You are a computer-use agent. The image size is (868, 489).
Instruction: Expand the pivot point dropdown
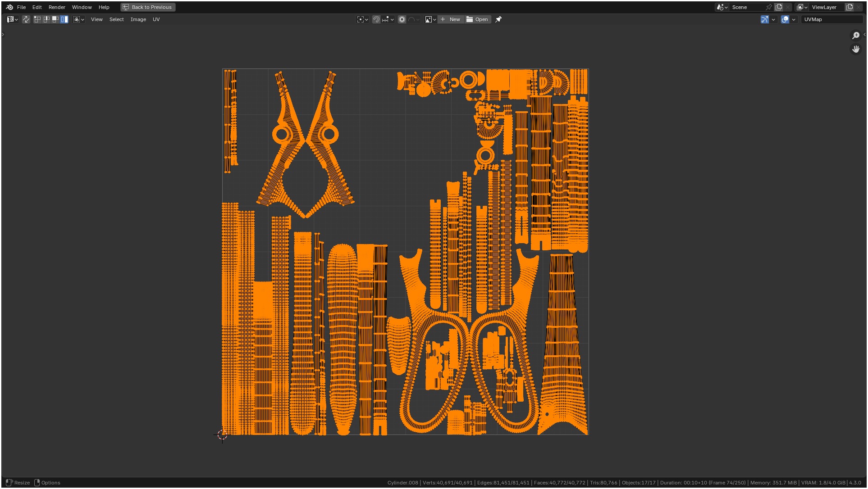click(362, 19)
